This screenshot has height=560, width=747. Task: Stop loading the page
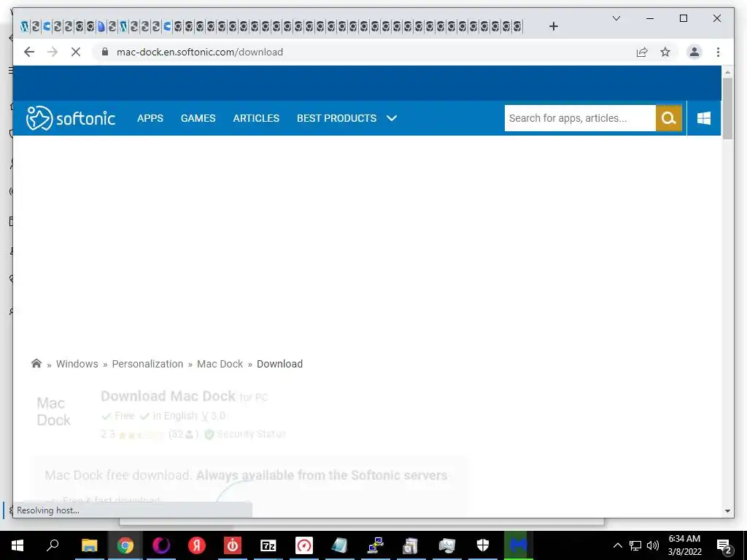pos(76,52)
